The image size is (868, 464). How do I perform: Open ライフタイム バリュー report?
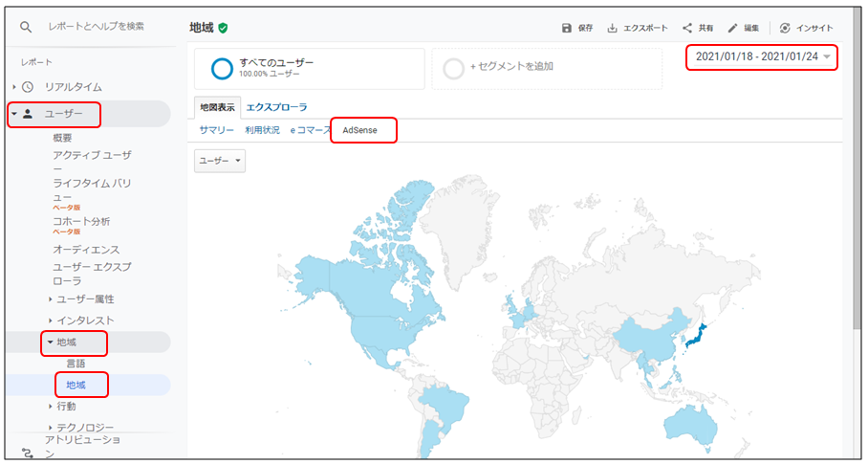point(92,189)
